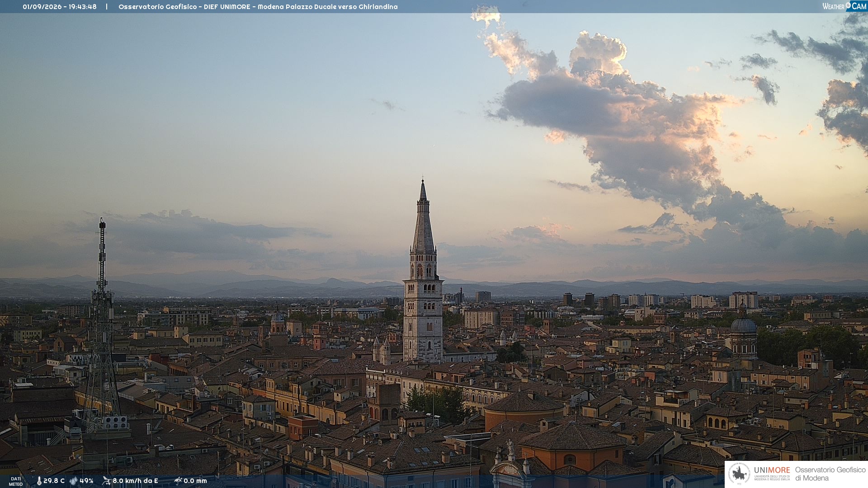
Task: Click the camera lens in WeatherCam logo
Action: (848, 5)
